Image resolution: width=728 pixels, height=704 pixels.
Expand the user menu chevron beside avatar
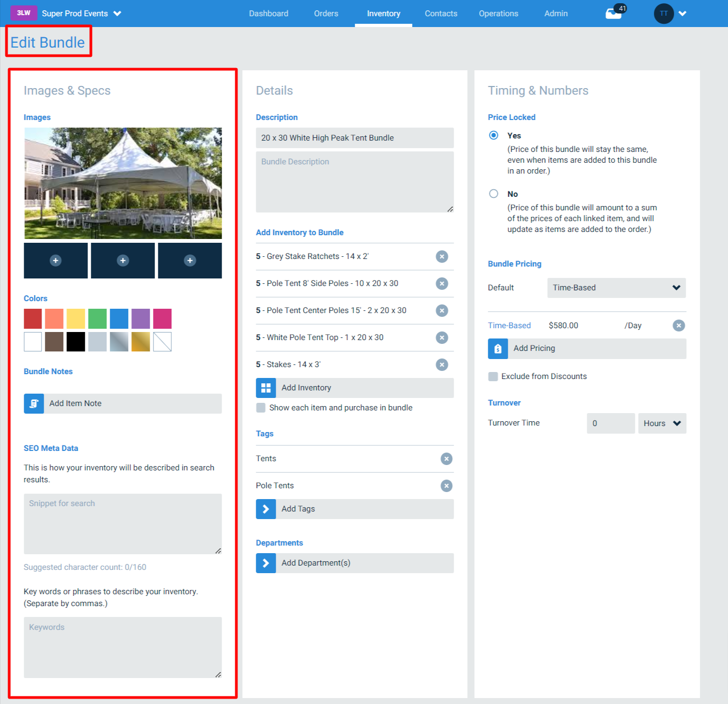pos(683,14)
